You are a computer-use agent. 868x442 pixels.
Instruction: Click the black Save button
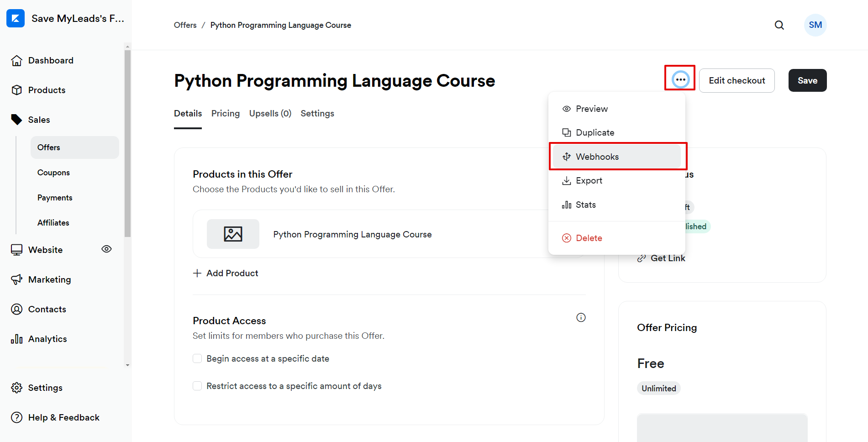807,80
